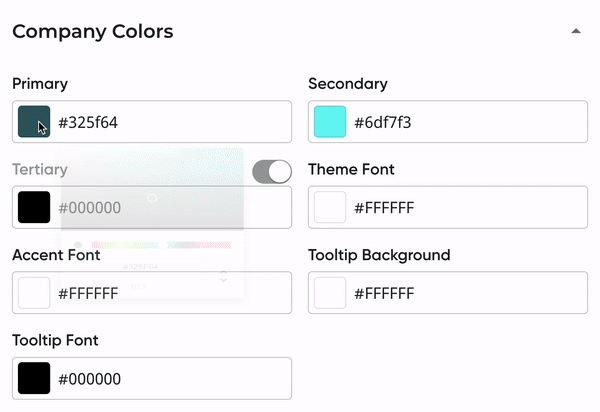Screen dimensions: 600x412
Task: Open the Tooltip Font black swatch
Action: pyautogui.click(x=34, y=378)
